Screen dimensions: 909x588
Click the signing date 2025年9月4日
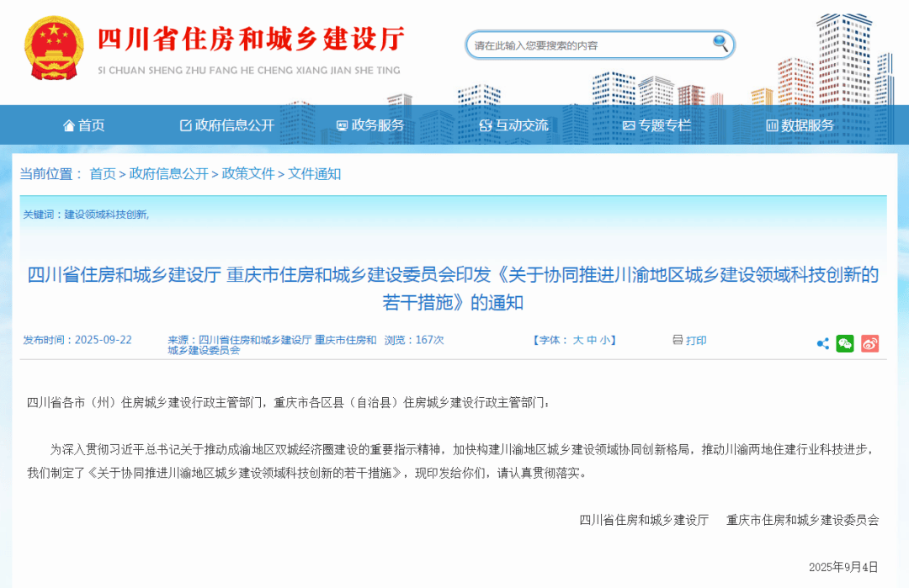(843, 567)
